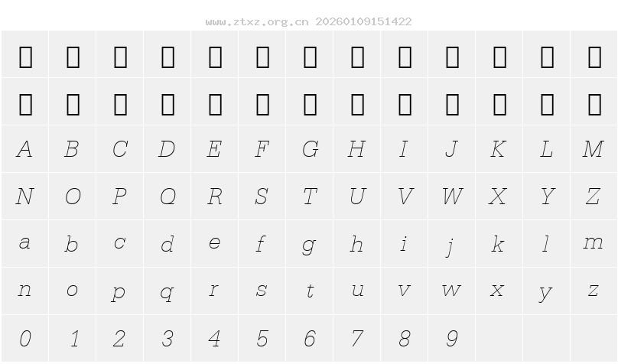Click the first missing-glyph box in top row
This screenshot has height=364, width=618.
point(25,56)
